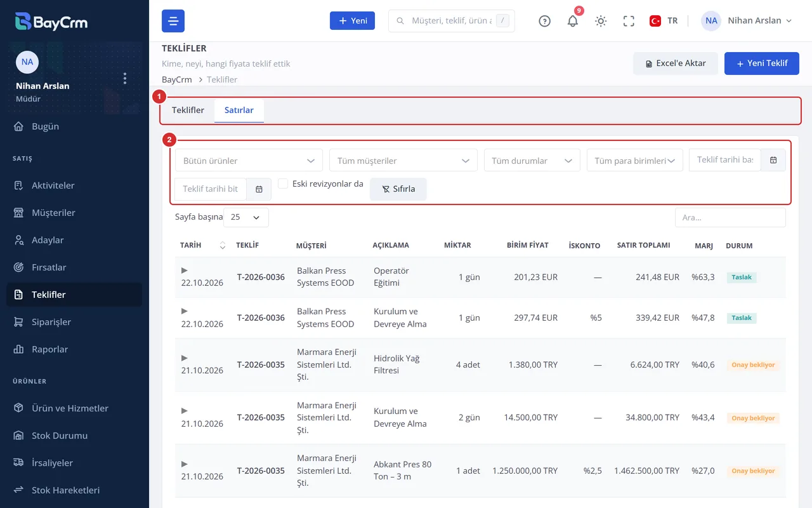The height and width of the screenshot is (508, 812).
Task: Open the Nihan Arslan user menu in header
Action: tap(747, 21)
